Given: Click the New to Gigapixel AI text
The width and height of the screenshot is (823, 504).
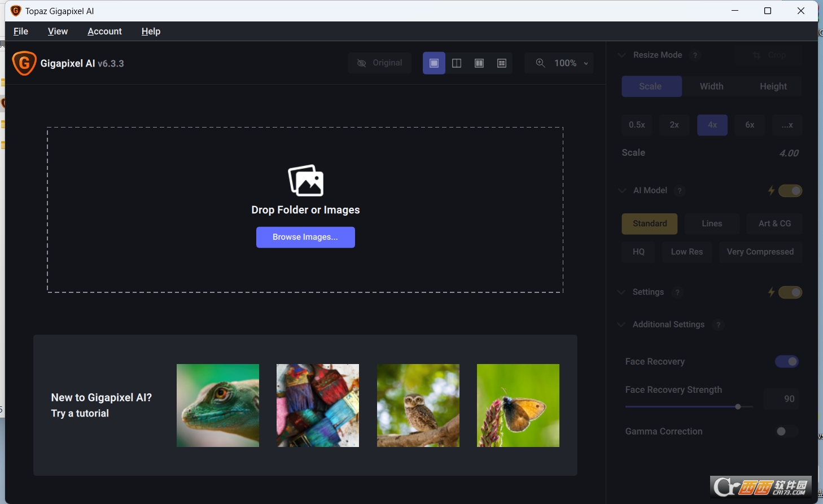Looking at the screenshot, I should [102, 397].
